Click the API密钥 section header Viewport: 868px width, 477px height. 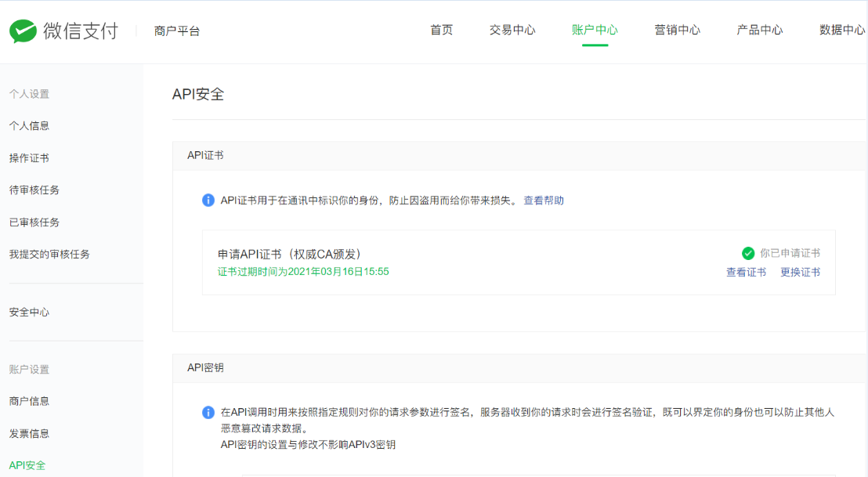pos(205,368)
